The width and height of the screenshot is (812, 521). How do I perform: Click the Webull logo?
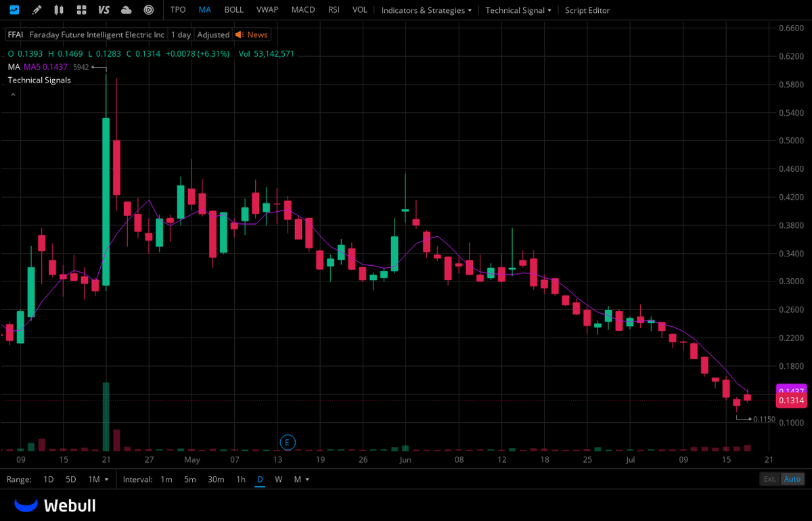pyautogui.click(x=55, y=505)
